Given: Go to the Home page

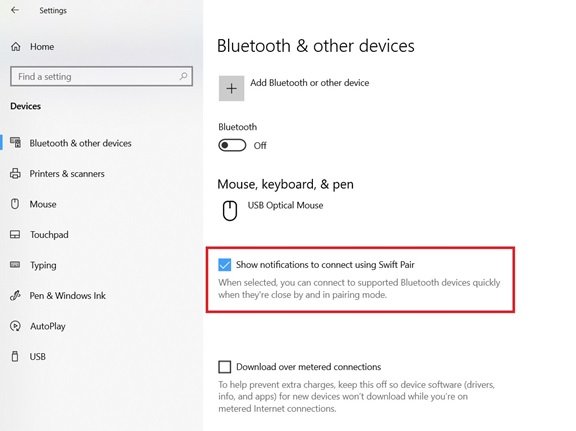Looking at the screenshot, I should (42, 47).
